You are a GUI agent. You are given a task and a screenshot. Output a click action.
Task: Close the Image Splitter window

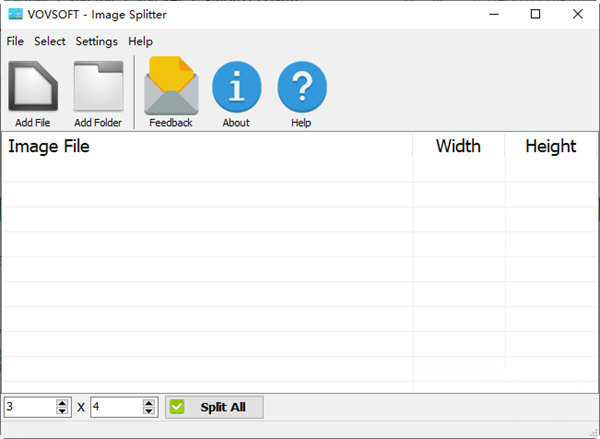tap(577, 14)
